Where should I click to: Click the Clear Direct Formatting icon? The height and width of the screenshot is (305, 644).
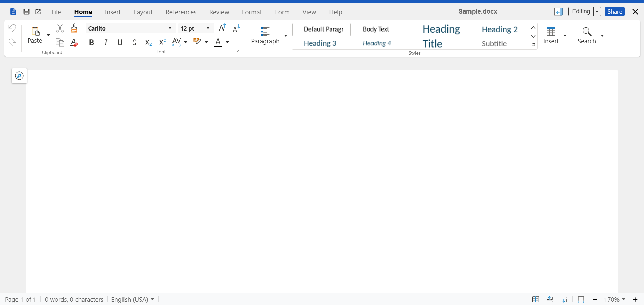coord(74,42)
